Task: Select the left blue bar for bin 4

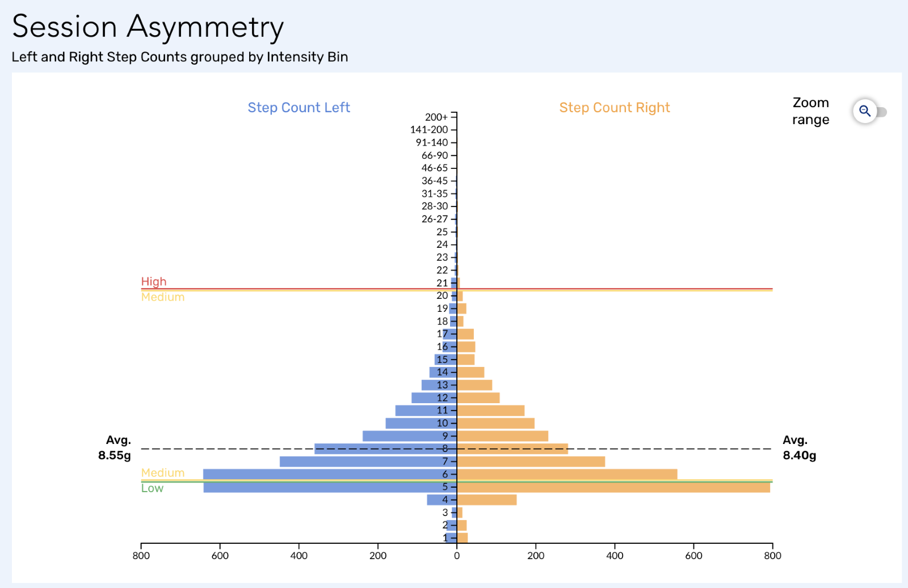Action: (442, 500)
